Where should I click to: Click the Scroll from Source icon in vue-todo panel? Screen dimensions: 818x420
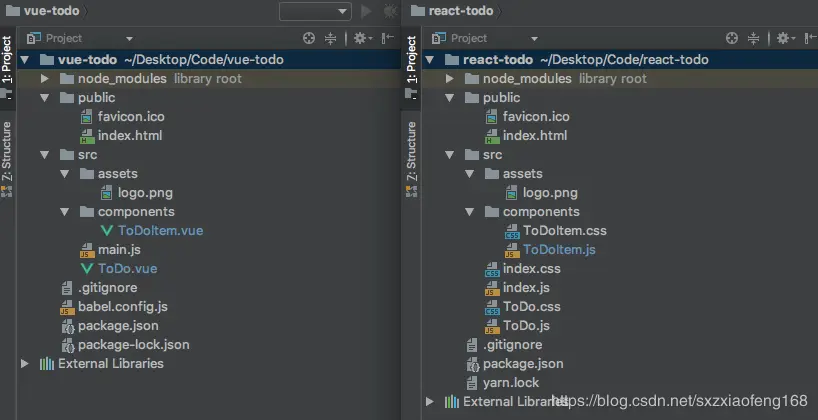coord(309,38)
